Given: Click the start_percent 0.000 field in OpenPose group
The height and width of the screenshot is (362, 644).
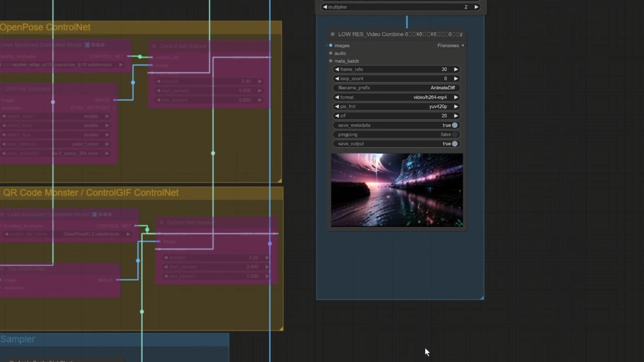Looking at the screenshot, I should pos(209,91).
